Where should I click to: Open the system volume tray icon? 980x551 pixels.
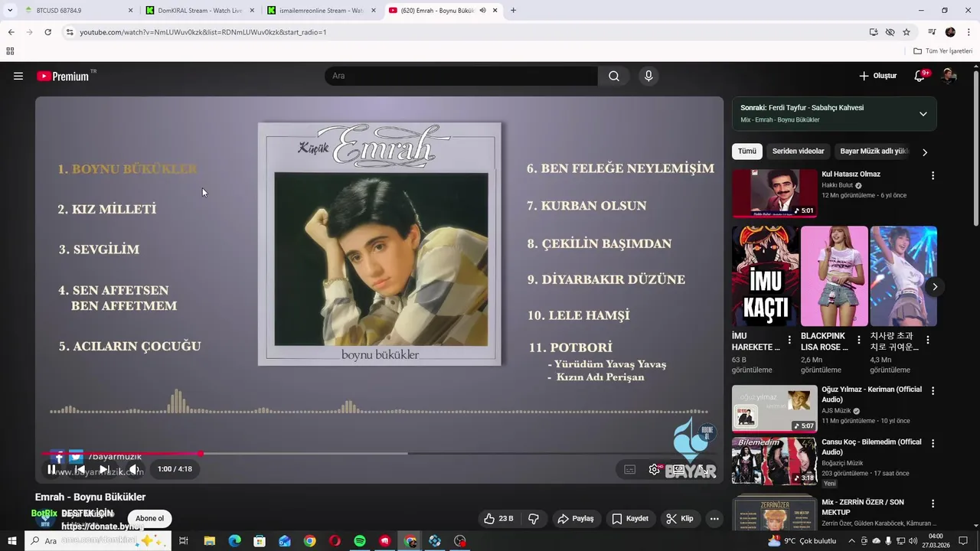pos(913,541)
